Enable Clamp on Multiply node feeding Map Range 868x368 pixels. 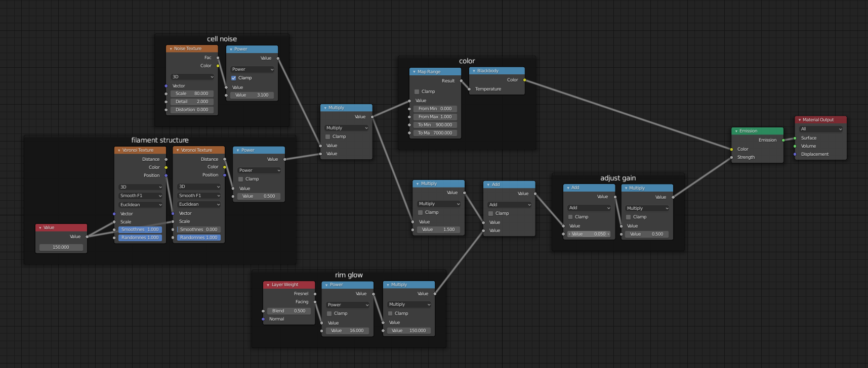click(328, 136)
